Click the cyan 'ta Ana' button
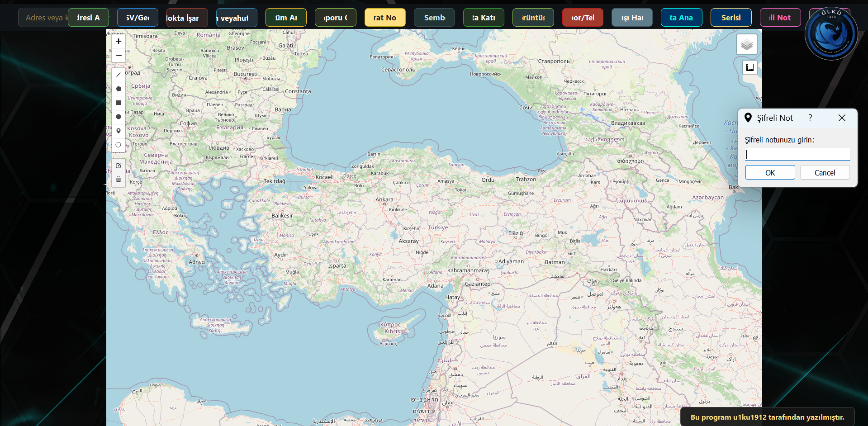 (682, 18)
